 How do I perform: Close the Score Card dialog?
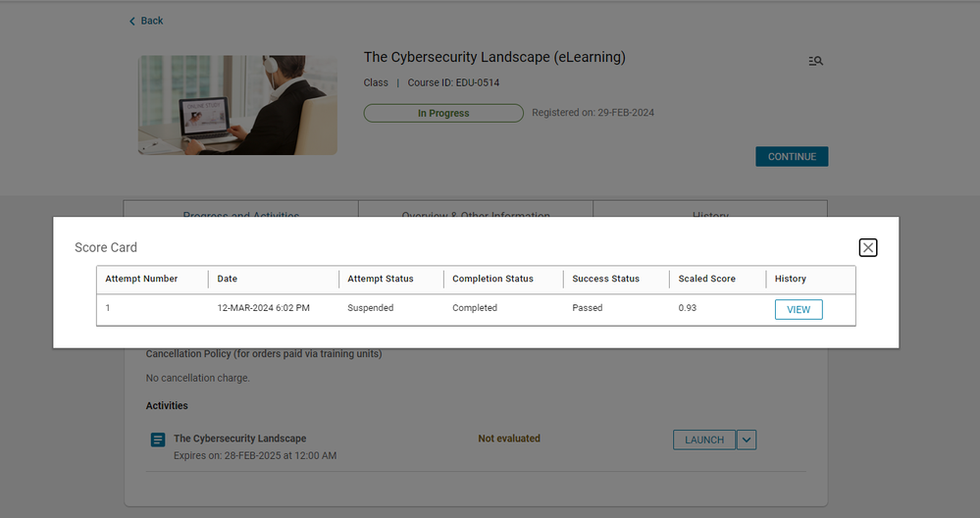pyautogui.click(x=868, y=247)
